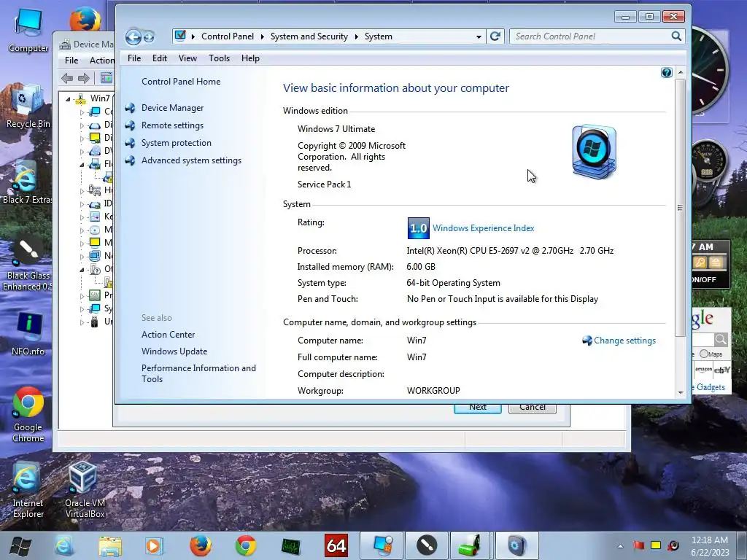The image size is (747, 560).
Task: Click the vertical scrollbar in System window
Action: point(680,208)
